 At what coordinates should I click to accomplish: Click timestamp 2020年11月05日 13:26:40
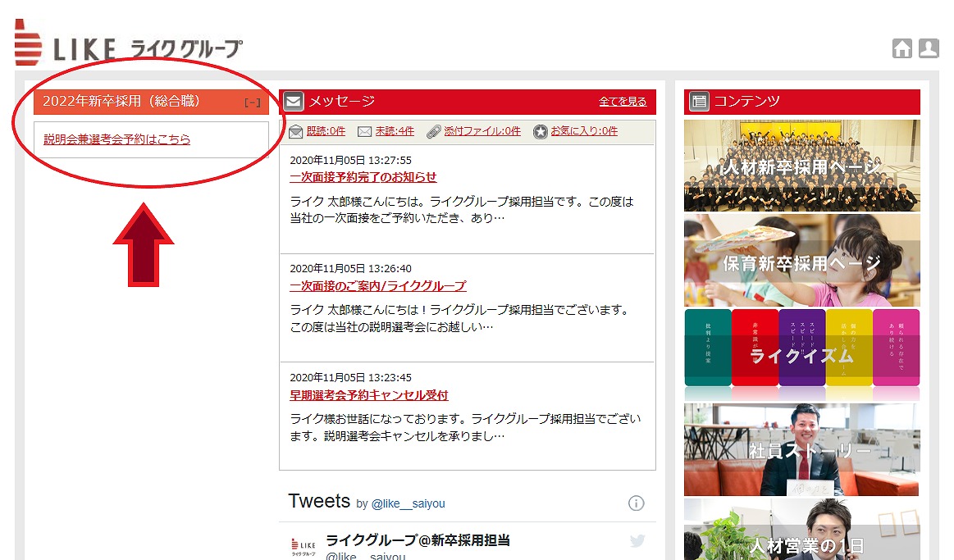(350, 268)
